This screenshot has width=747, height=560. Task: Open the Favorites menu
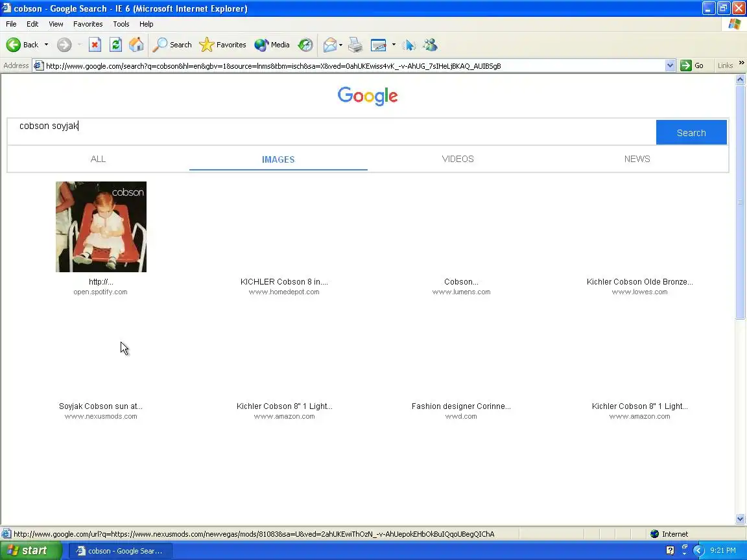pyautogui.click(x=88, y=24)
